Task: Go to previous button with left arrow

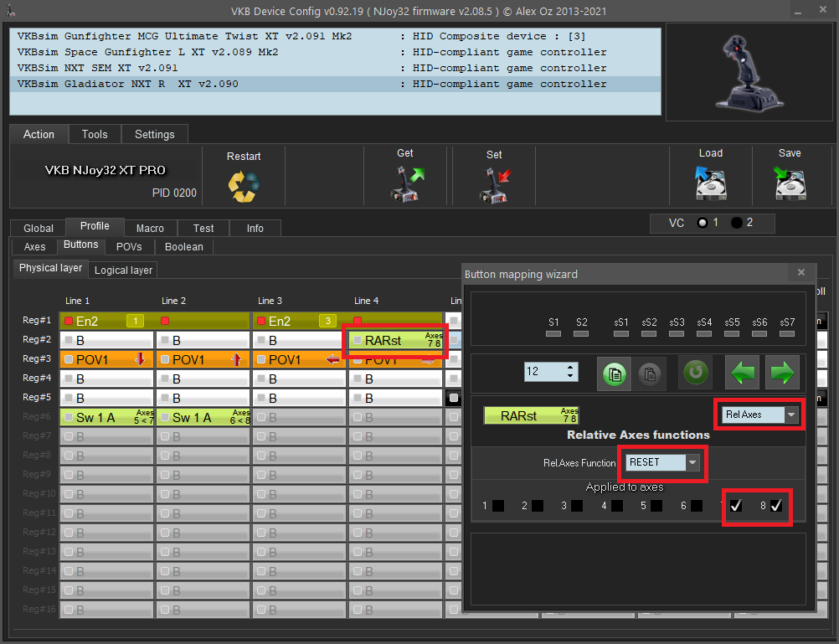Action: pos(744,373)
